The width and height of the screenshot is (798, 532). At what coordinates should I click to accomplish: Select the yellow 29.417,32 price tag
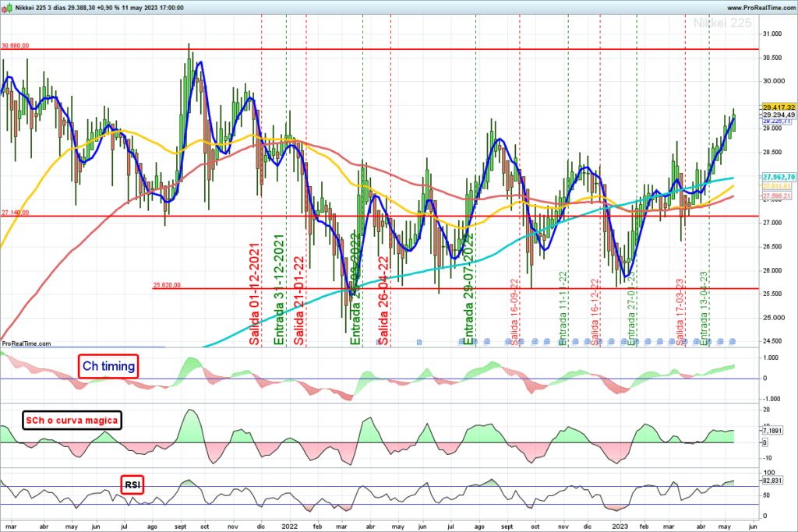pos(779,107)
